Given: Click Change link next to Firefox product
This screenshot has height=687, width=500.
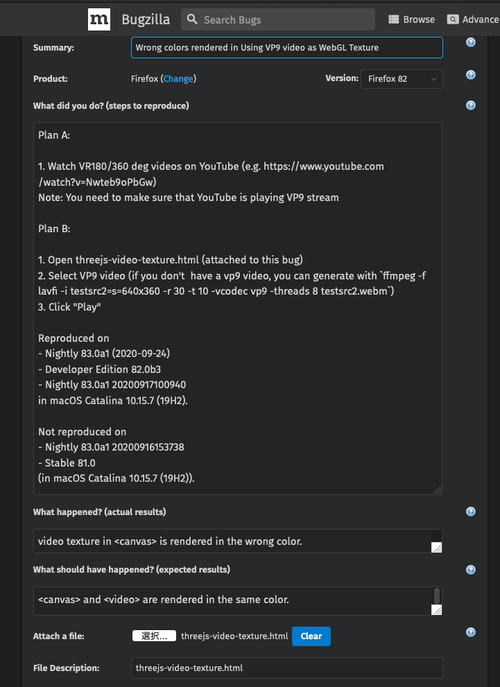Looking at the screenshot, I should pos(178,79).
